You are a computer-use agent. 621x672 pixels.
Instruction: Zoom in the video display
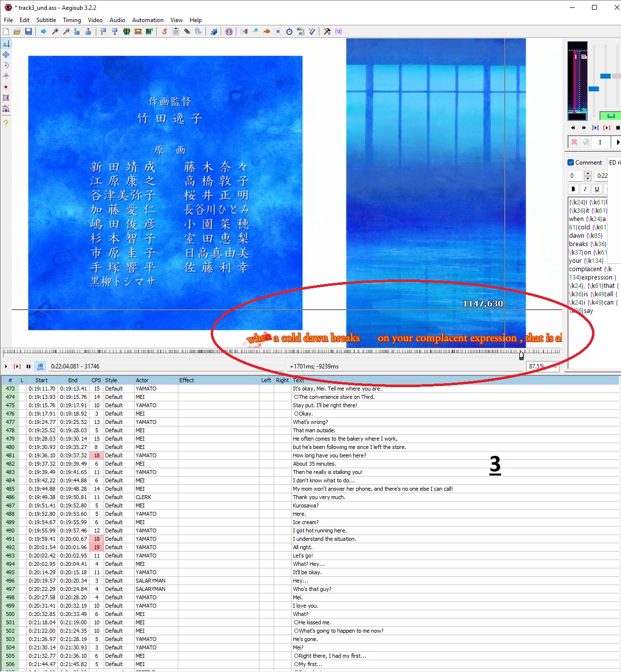pyautogui.click(x=55, y=31)
